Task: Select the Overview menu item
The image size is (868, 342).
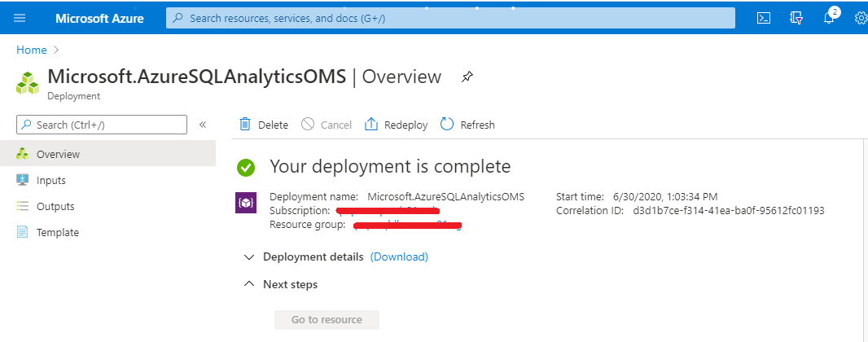Action: [x=58, y=154]
